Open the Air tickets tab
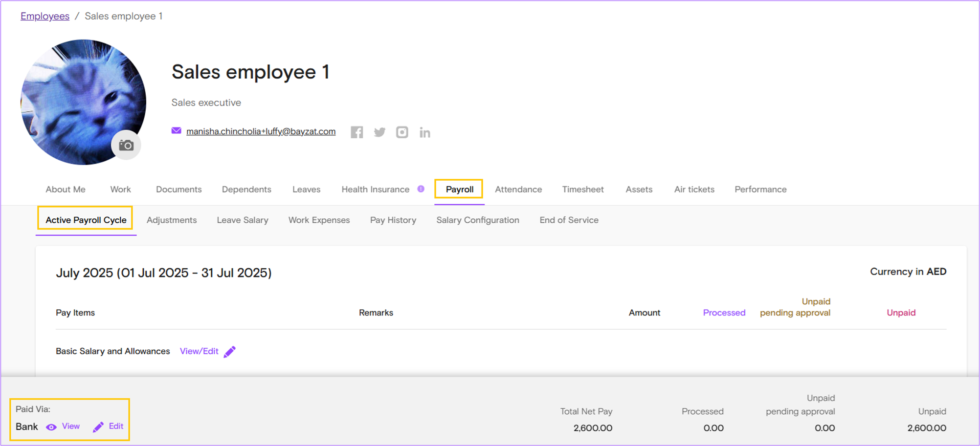The image size is (980, 446). tap(694, 189)
